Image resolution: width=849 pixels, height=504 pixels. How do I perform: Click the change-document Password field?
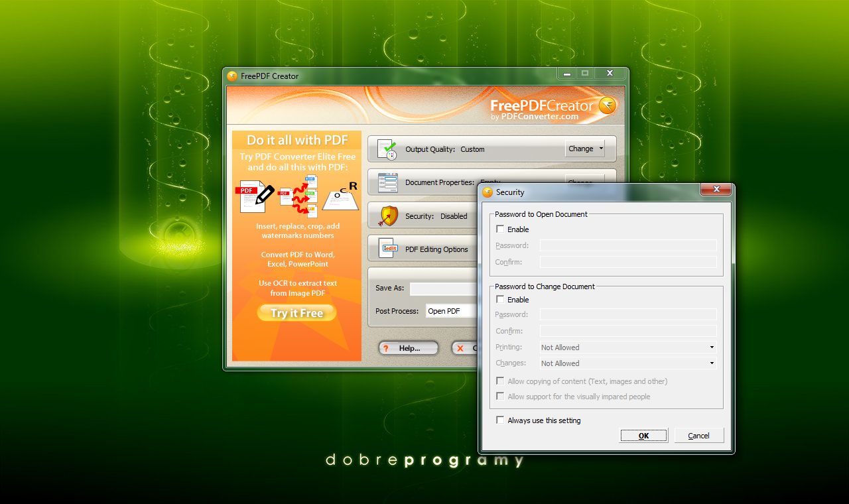pyautogui.click(x=628, y=314)
